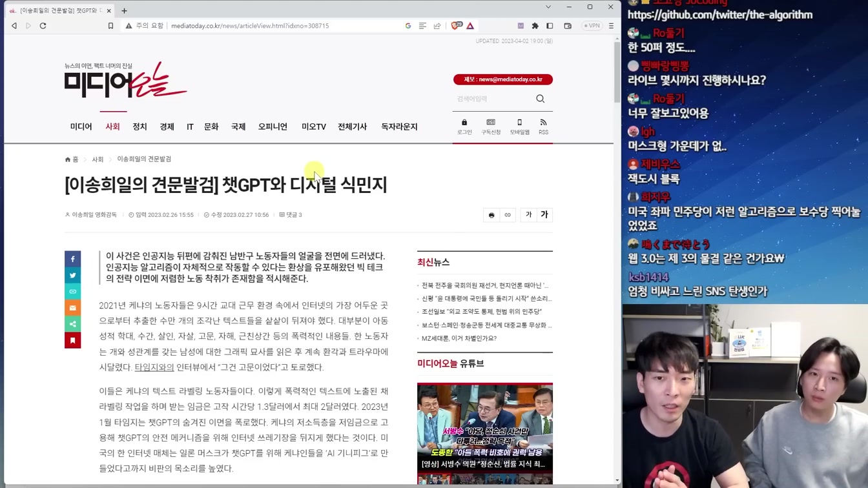Click the news@mediatoday.co.kr tip button
868x488 pixels.
pyautogui.click(x=503, y=79)
